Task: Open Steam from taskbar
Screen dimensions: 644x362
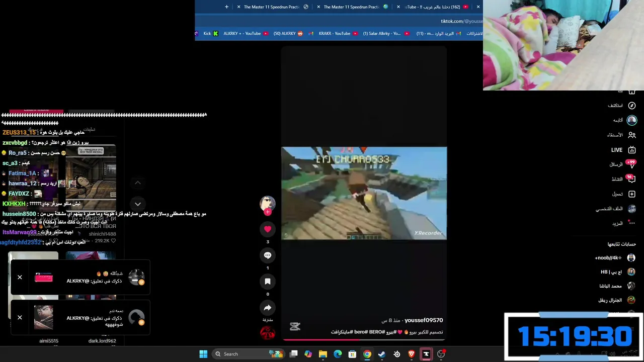Action: tap(382, 354)
